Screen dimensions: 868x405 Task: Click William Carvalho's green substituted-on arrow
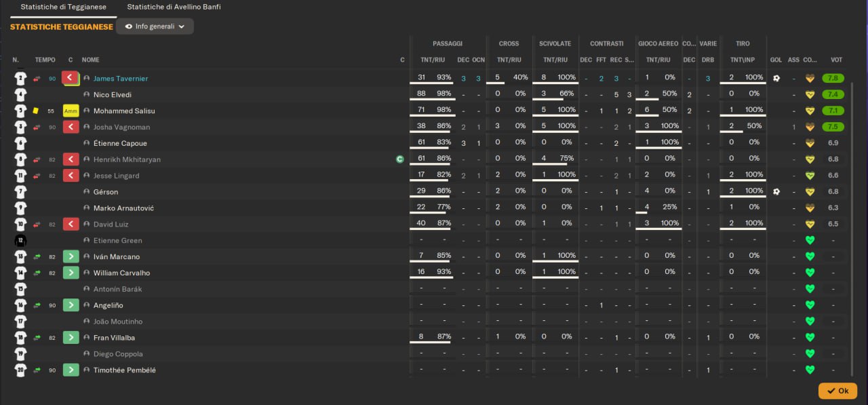[70, 273]
